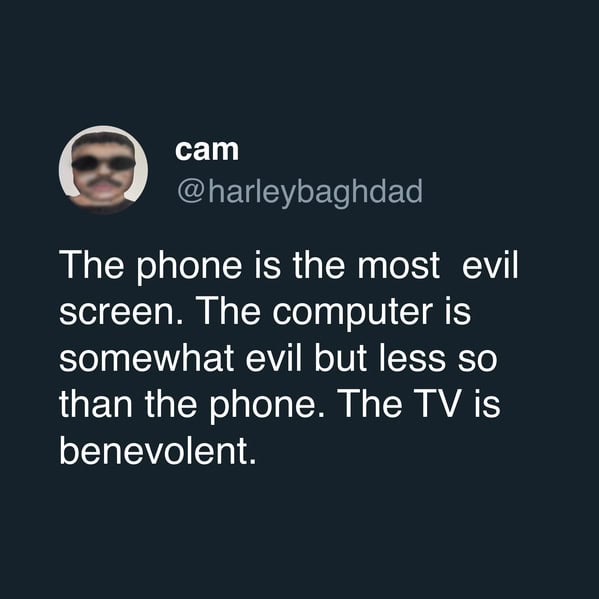The height and width of the screenshot is (599, 599).
Task: Click the word "somewhat" in the tweet
Action: point(146,358)
